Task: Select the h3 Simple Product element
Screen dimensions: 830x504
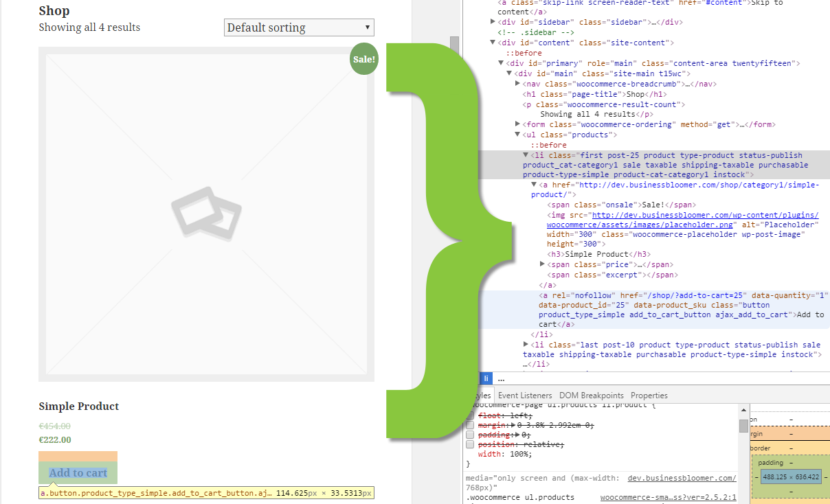Action: (x=599, y=254)
